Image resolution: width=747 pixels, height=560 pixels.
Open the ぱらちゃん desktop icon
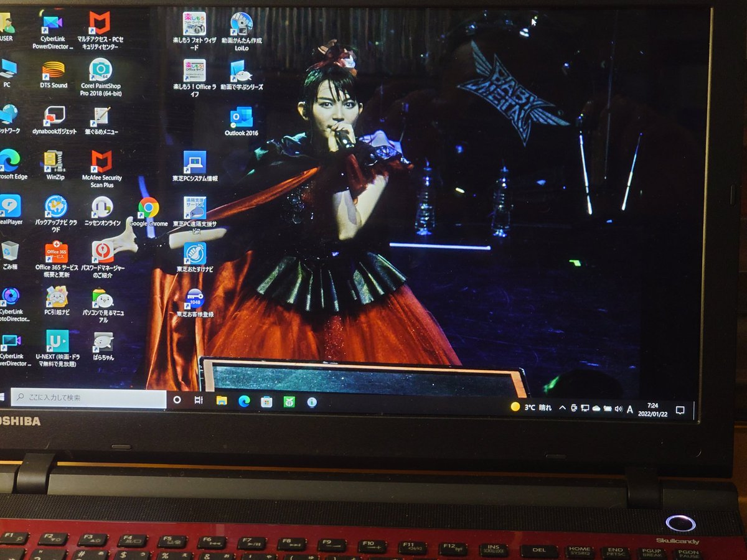coord(103,345)
